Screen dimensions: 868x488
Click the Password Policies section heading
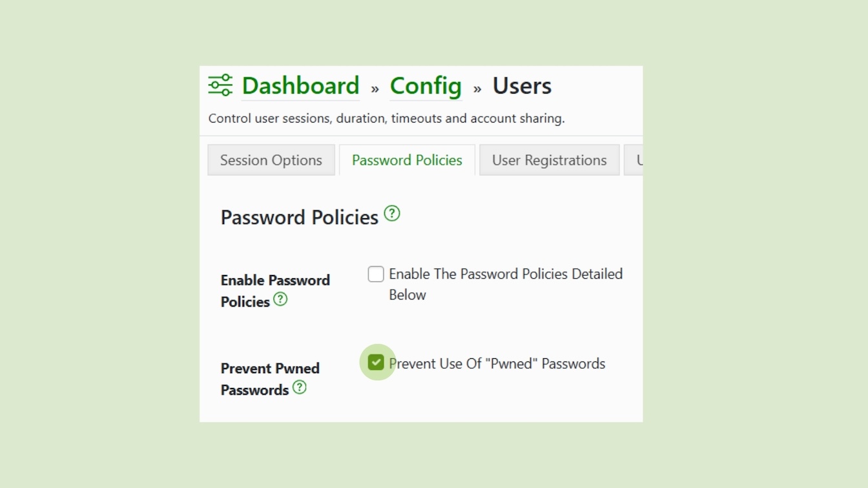299,217
